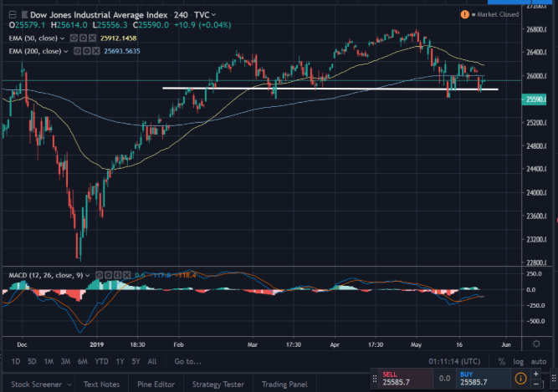
Task: Click the orange Market Closed warning icon
Action: (x=465, y=14)
